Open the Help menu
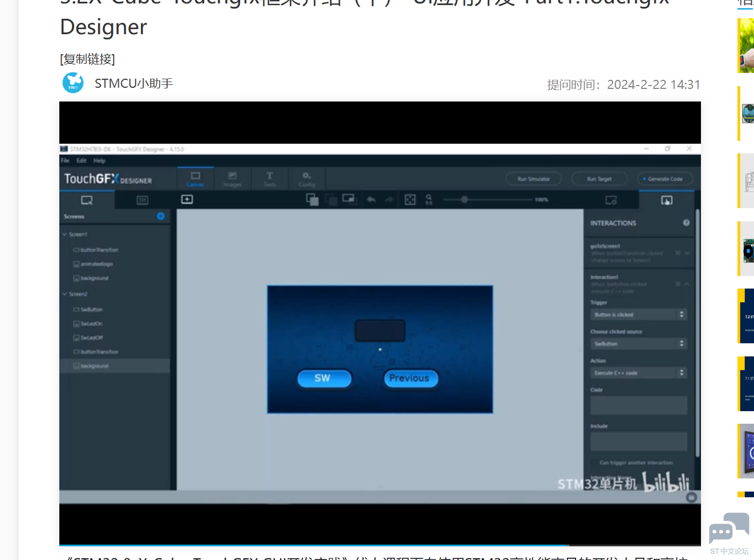 [x=99, y=161]
